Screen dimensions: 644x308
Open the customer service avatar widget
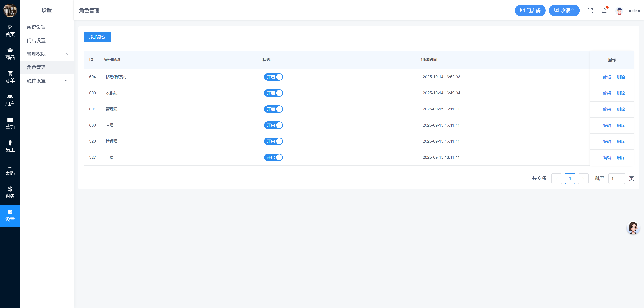633,228
